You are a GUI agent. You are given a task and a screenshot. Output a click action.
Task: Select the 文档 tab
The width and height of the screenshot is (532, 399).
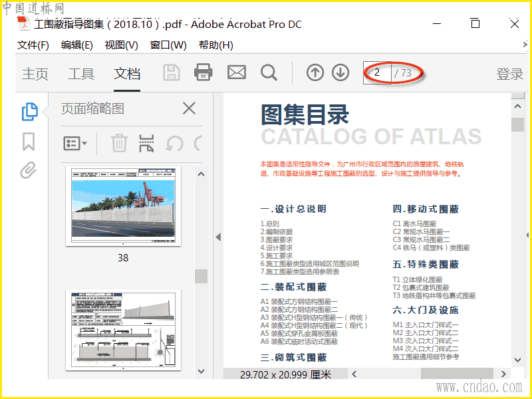pyautogui.click(x=127, y=74)
